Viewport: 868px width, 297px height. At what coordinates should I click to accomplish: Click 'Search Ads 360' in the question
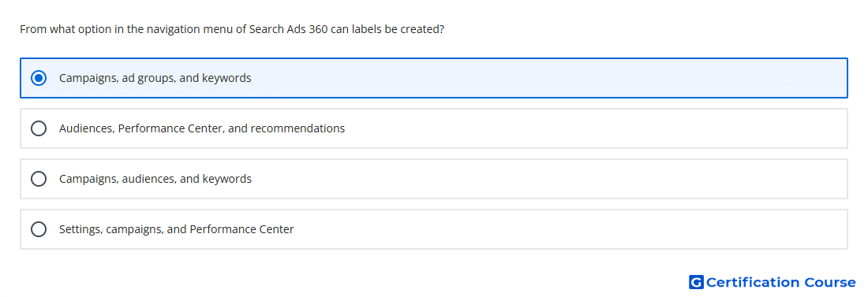pos(288,29)
